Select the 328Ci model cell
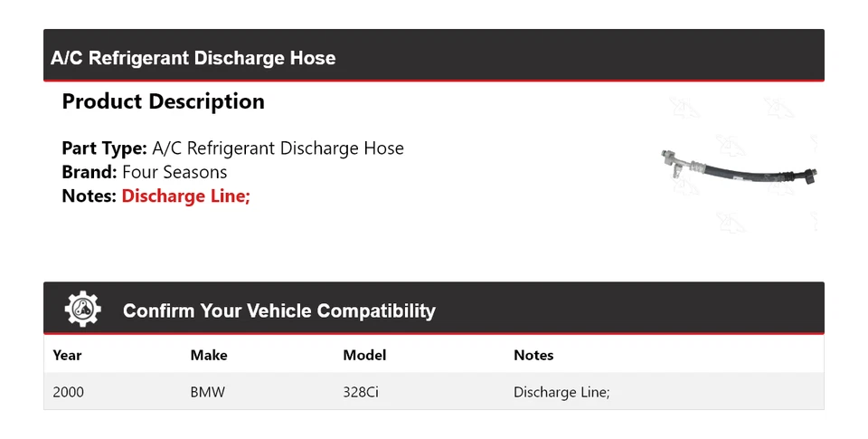Viewport: 868px width, 439px height. pyautogui.click(x=361, y=392)
